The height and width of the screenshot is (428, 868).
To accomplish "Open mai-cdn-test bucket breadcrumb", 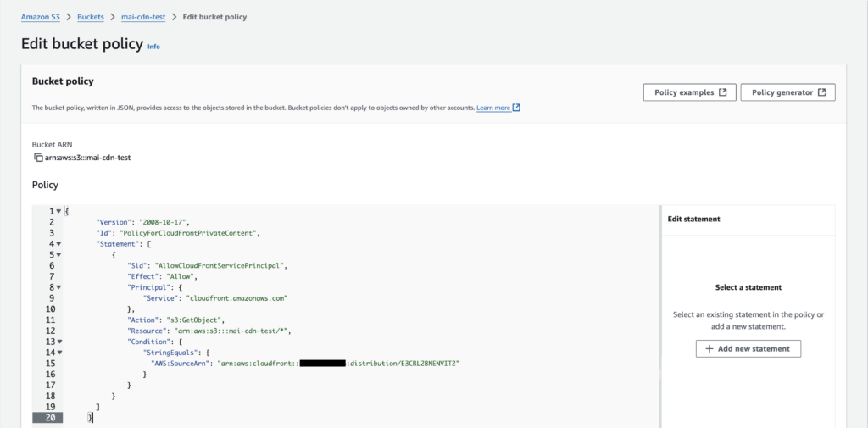I will point(143,17).
